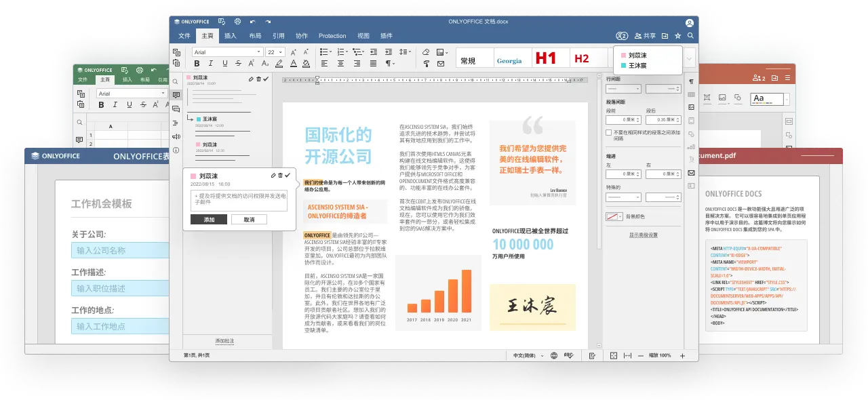The width and height of the screenshot is (868, 400).
Task: Open the table settings icon in right sidebar
Action: 691,94
